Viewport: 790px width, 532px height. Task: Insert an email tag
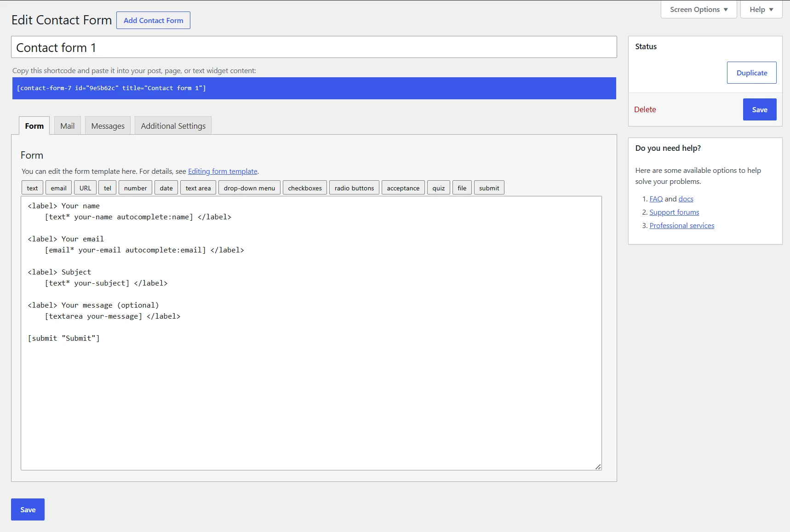coord(59,188)
